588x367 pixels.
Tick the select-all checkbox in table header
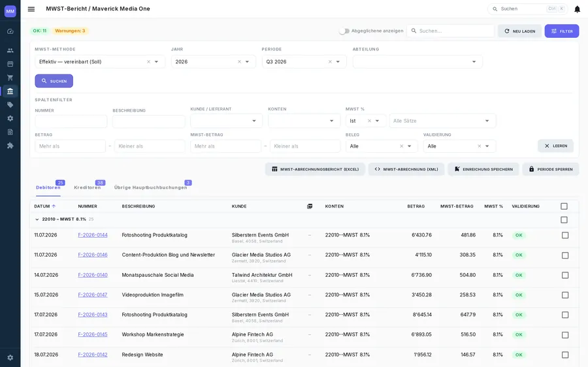pyautogui.click(x=564, y=206)
